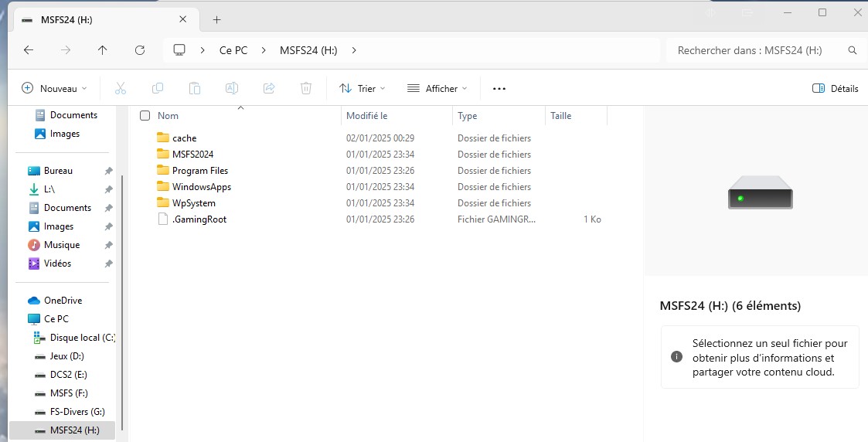This screenshot has width=868, height=442.
Task: Refresh the current folder view
Action: click(139, 50)
